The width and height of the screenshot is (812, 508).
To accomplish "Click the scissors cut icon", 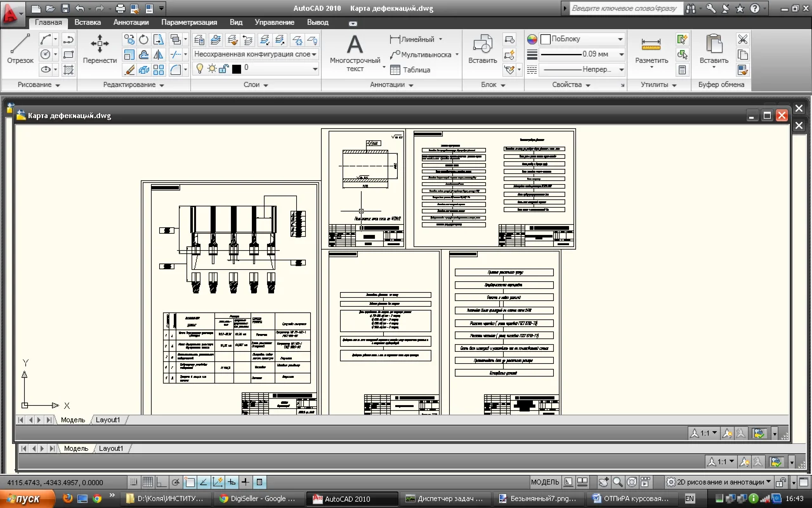I will pos(742,39).
